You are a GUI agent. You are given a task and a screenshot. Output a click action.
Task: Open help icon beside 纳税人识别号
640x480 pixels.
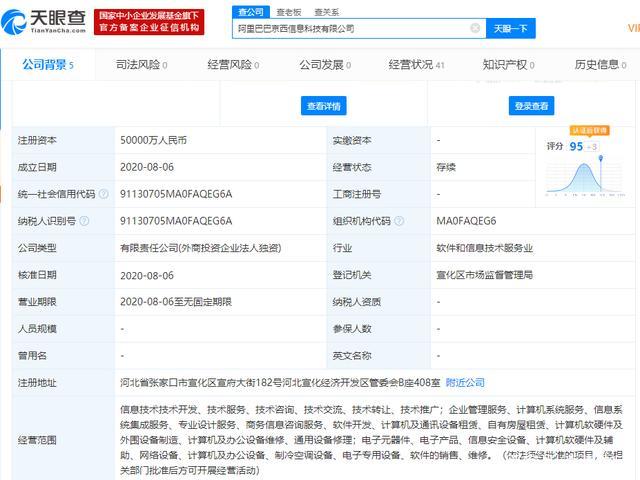coord(84,221)
